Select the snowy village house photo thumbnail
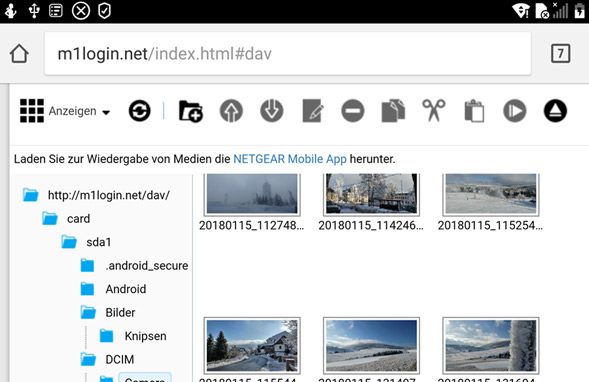Viewport: 589px width, 382px height. (252, 346)
